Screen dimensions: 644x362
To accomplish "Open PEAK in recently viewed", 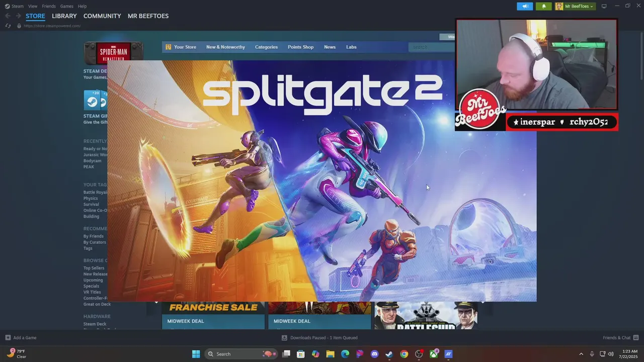I will point(89,167).
